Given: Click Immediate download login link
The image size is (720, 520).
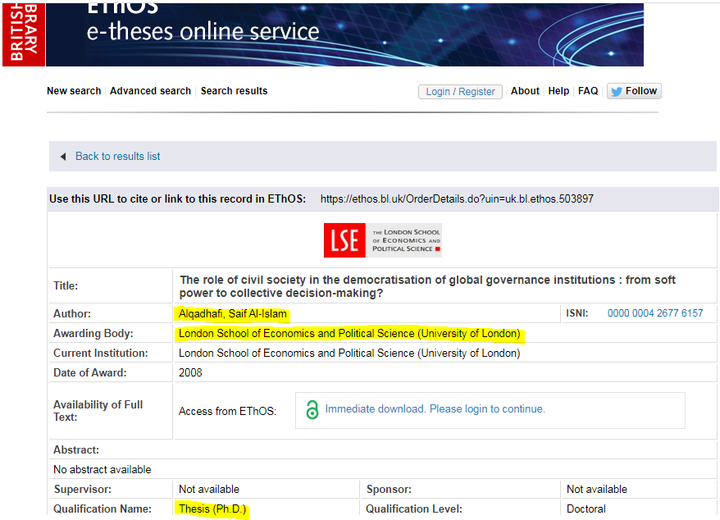Looking at the screenshot, I should point(435,409).
